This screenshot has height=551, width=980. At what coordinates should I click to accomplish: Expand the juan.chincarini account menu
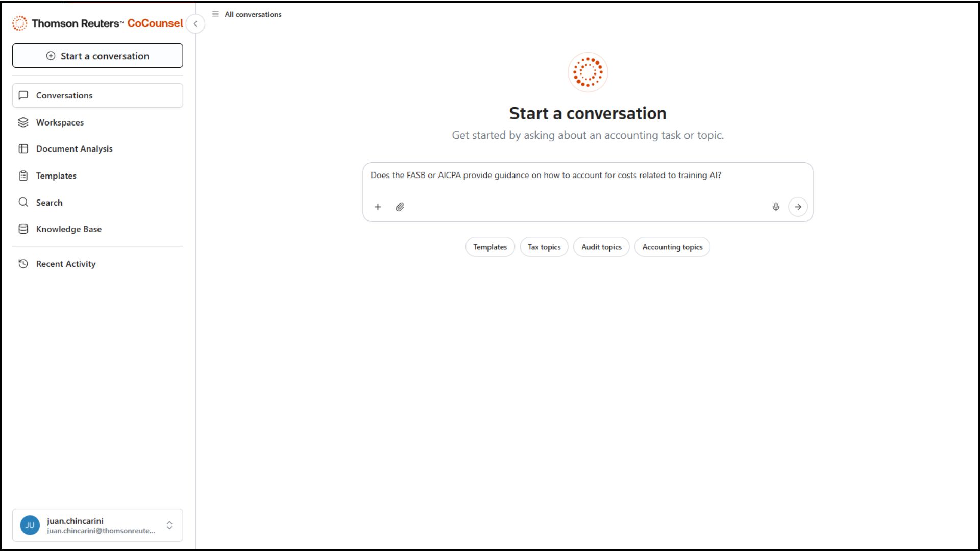tap(169, 525)
